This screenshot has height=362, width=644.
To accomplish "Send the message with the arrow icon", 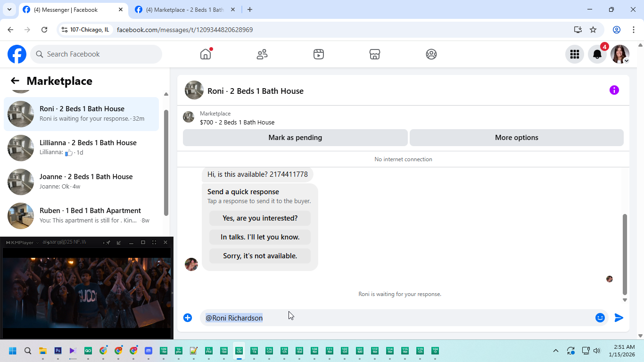I will 619,318.
